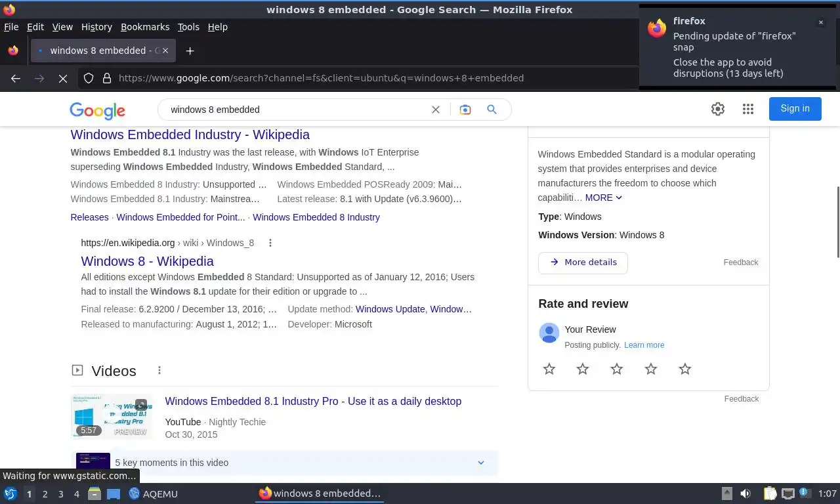
Task: Click the Releases sublink
Action: (89, 217)
